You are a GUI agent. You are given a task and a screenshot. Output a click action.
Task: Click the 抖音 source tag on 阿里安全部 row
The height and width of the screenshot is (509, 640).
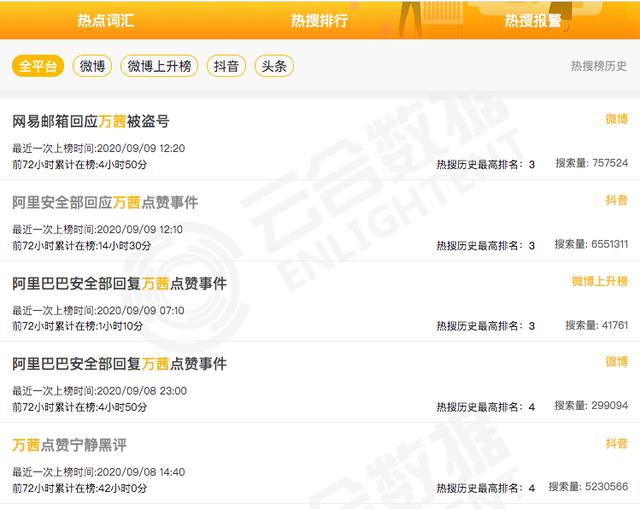pos(616,200)
